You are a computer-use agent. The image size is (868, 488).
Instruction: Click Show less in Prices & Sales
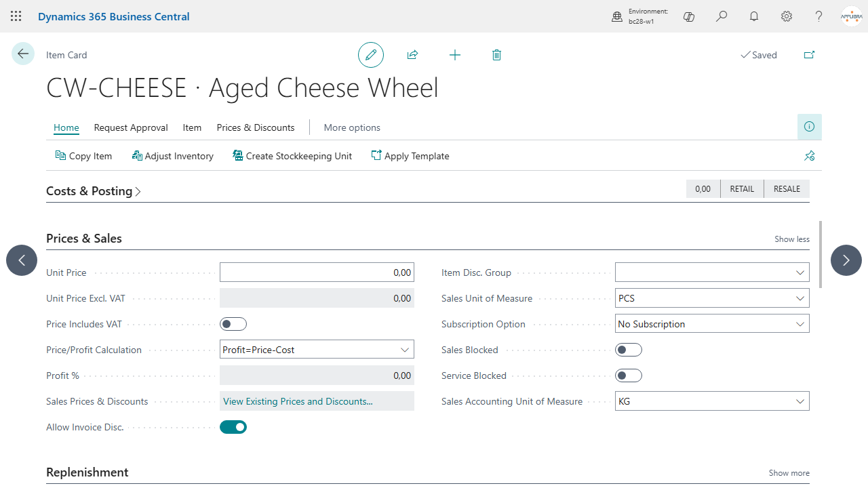[x=792, y=239]
